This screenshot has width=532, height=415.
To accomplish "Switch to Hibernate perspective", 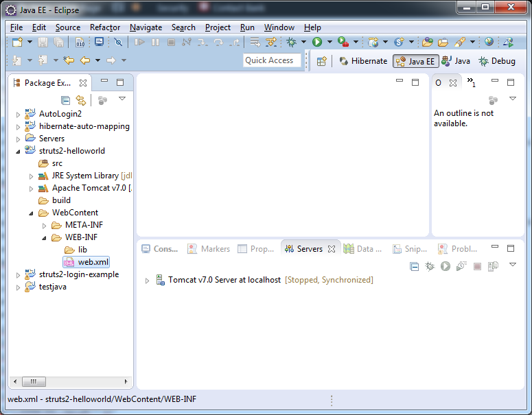I will [363, 61].
